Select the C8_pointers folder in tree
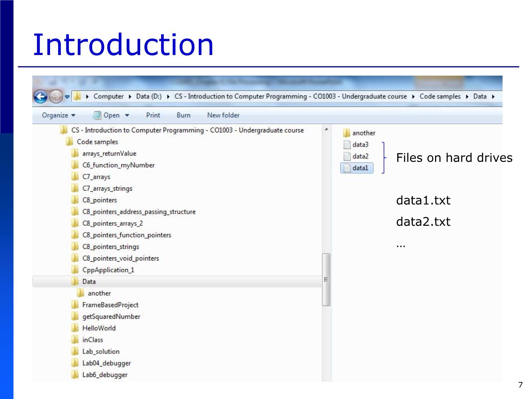The image size is (532, 399). coord(94,200)
